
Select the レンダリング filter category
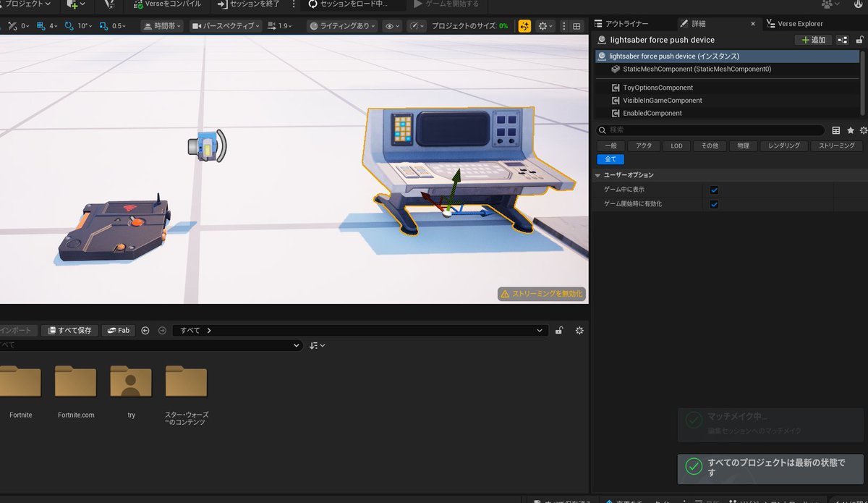coord(784,145)
